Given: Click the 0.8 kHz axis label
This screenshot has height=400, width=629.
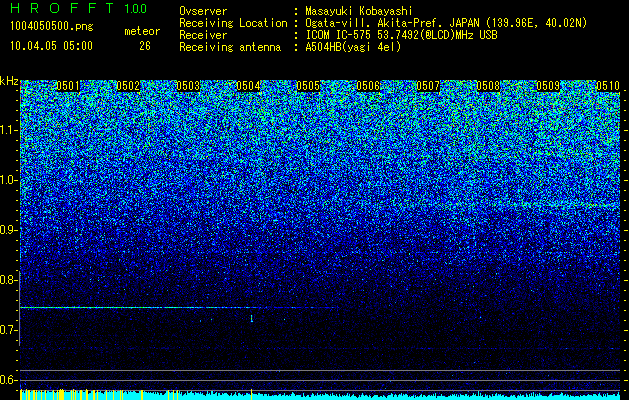Looking at the screenshot, I should click(8, 280).
